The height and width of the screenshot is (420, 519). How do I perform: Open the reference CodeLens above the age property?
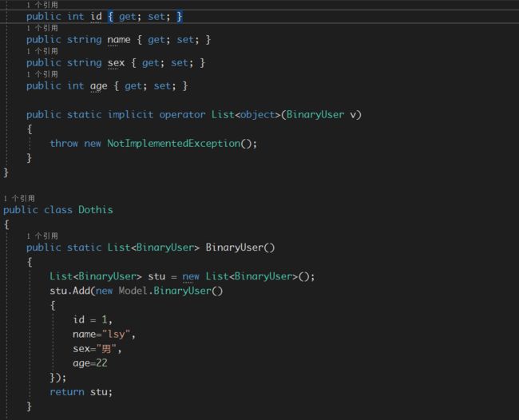coord(42,74)
